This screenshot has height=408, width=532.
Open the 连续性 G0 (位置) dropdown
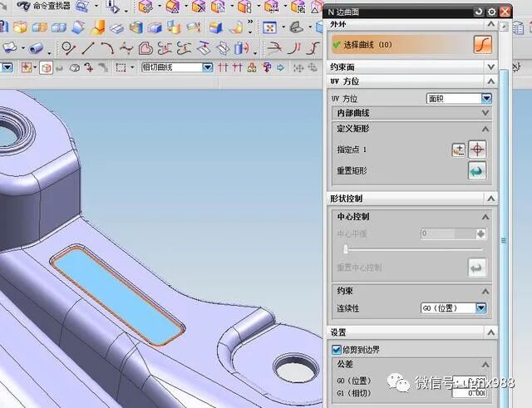(x=480, y=308)
